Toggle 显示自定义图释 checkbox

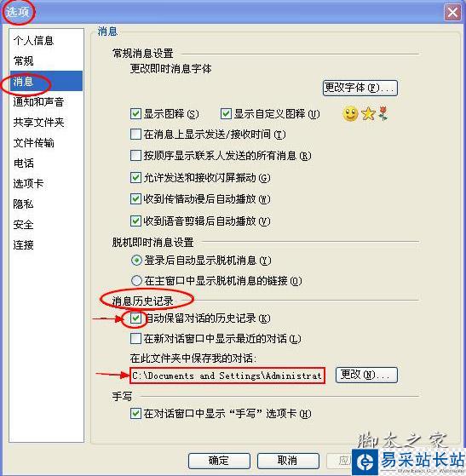tap(226, 114)
